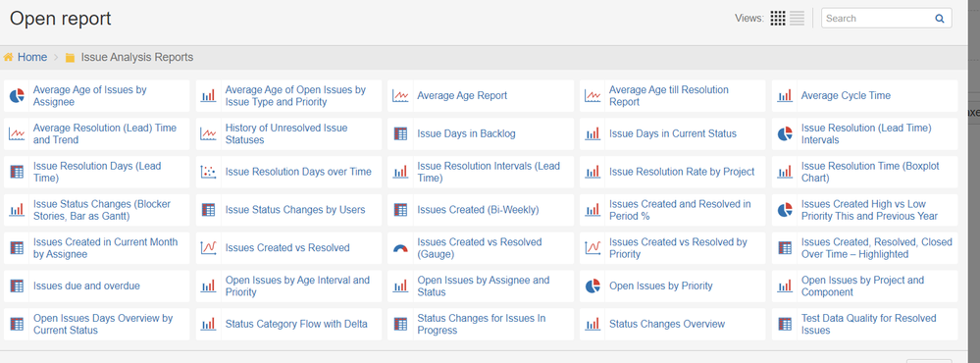Click timeline icon for Issues Created vs Resolved
Viewport: 980px width, 363px height.
pos(208,248)
